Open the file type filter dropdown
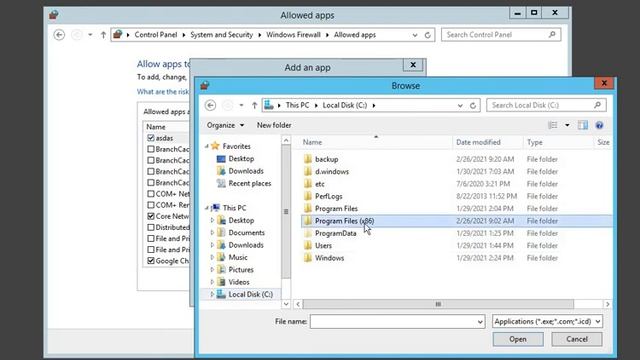Viewport: 640px width, 360px height. [598, 322]
